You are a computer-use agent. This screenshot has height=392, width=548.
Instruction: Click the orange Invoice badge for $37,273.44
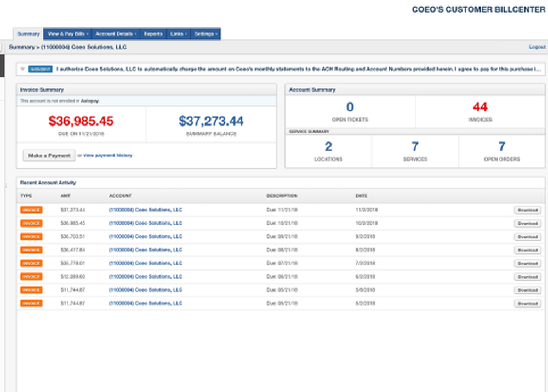pos(31,210)
